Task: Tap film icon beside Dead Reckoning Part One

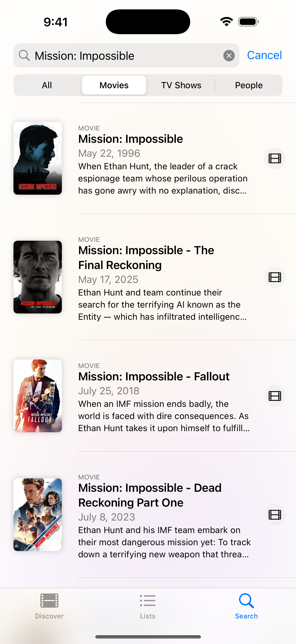Action: [275, 514]
